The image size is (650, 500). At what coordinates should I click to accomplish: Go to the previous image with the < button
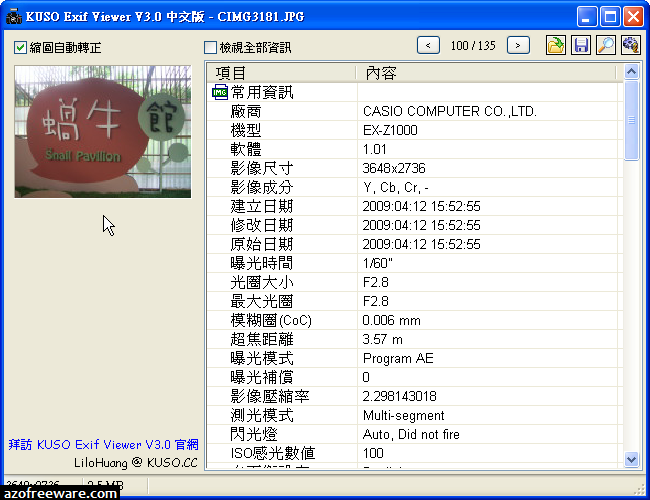click(x=428, y=45)
